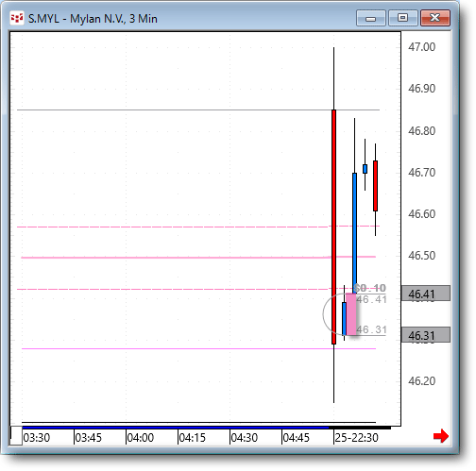Image resolution: width=476 pixels, height=471 pixels.
Task: Click the 46.60 price axis label
Action: click(x=421, y=214)
